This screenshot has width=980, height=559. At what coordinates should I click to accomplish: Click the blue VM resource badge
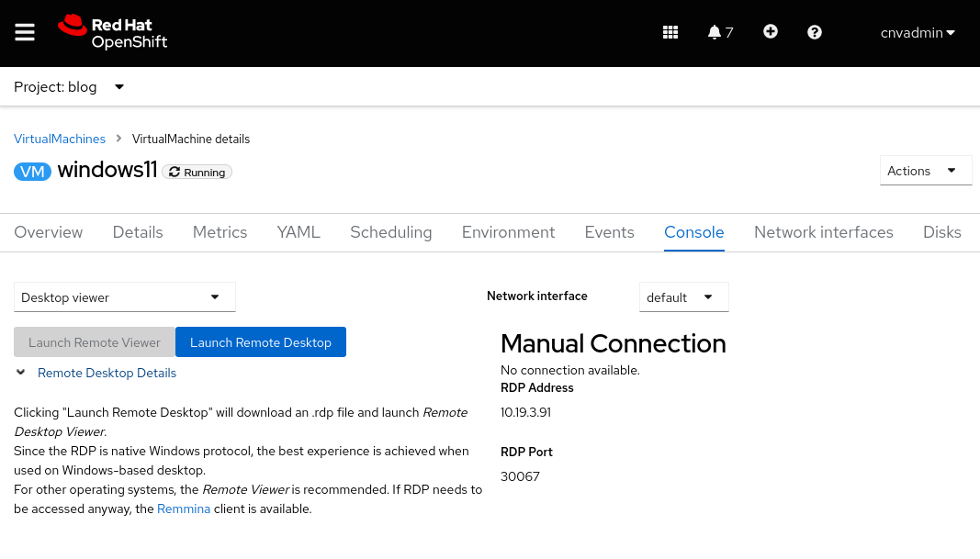(x=32, y=172)
